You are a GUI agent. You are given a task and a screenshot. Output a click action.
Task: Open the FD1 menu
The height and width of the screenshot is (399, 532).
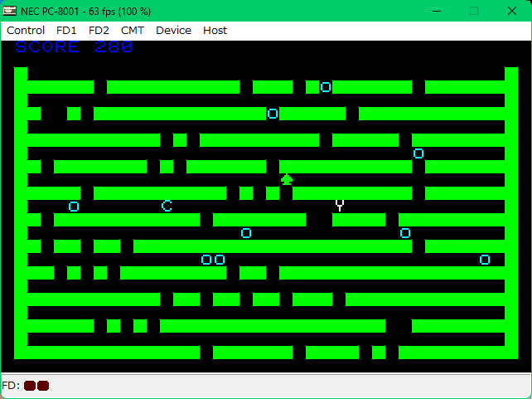(x=66, y=31)
